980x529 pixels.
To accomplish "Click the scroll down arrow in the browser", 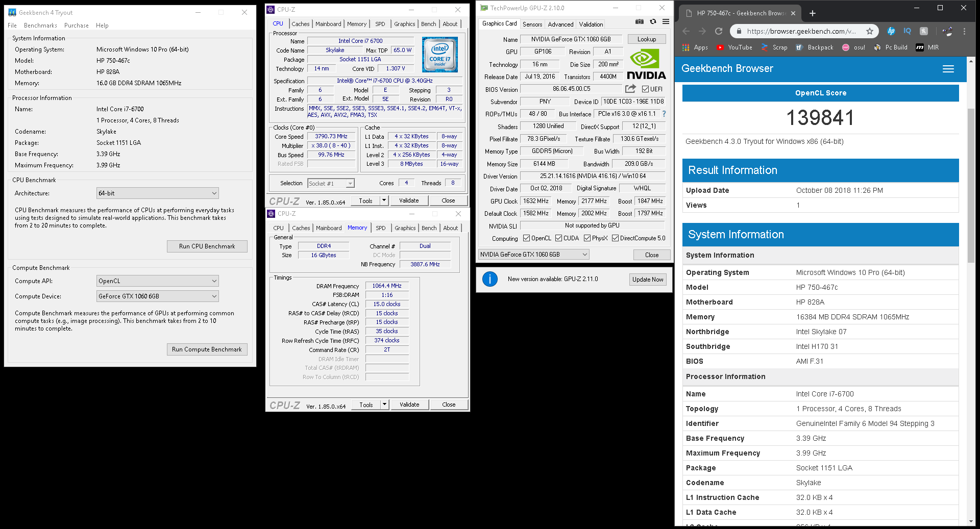I will [971, 521].
